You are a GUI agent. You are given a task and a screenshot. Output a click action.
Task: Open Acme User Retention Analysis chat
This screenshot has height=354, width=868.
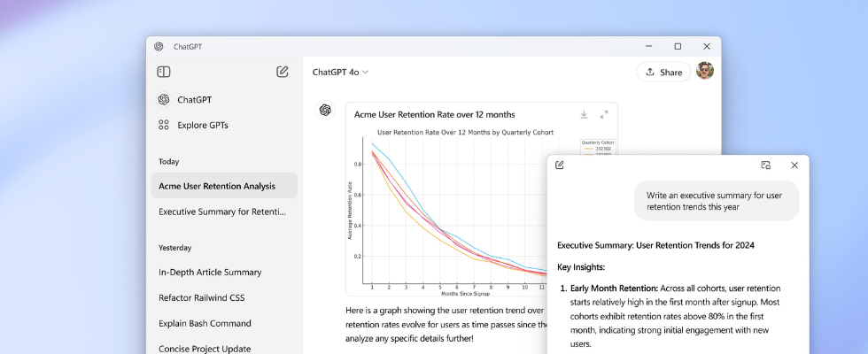click(x=217, y=186)
